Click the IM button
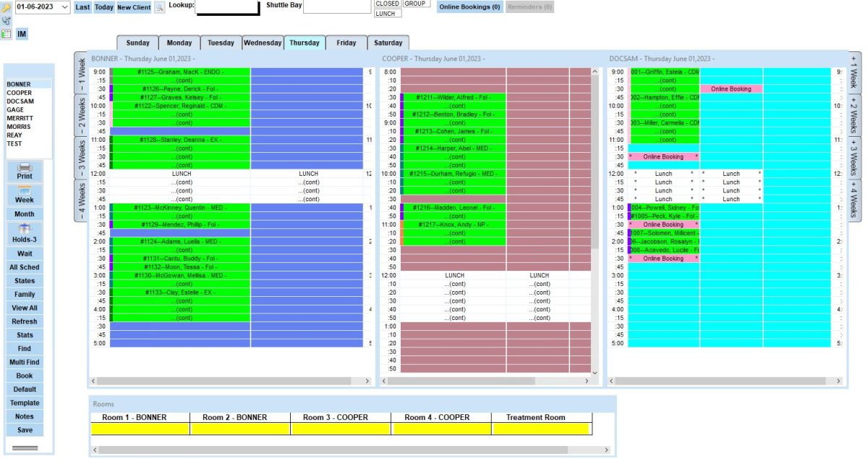This screenshot has width=868, height=459. [x=22, y=33]
